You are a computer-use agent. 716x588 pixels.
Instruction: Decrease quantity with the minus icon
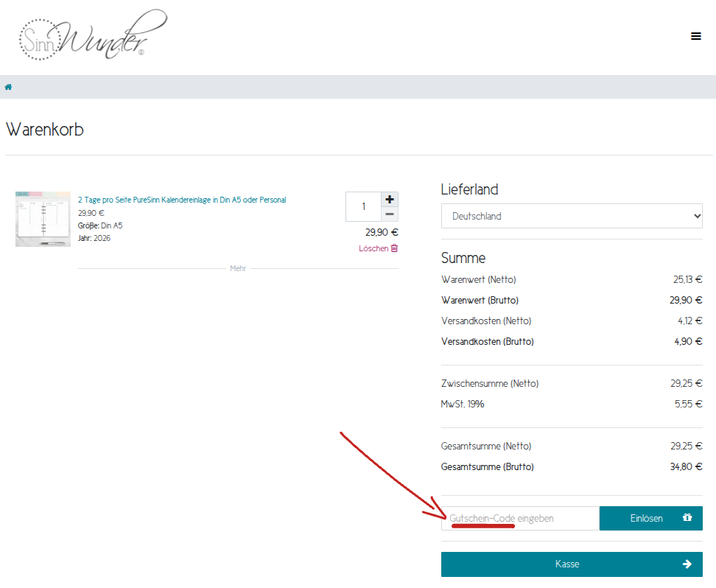pyautogui.click(x=390, y=214)
